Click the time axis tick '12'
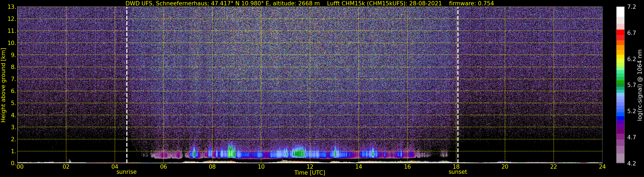The width and height of the screenshot is (644, 177). coord(310,167)
